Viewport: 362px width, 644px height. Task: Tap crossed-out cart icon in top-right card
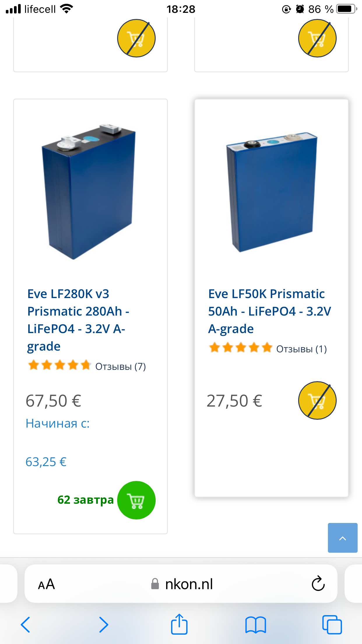pyautogui.click(x=317, y=38)
